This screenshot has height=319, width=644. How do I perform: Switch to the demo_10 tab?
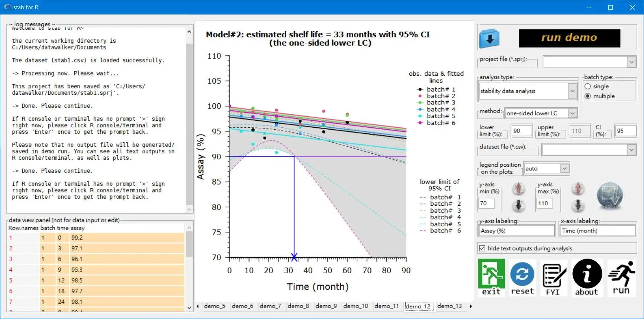coord(356,306)
